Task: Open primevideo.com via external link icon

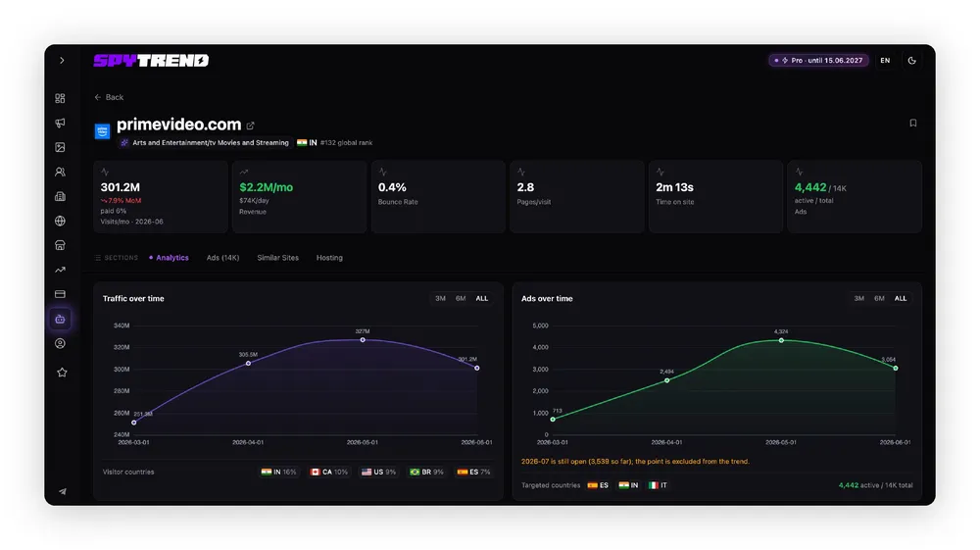Action: [x=251, y=125]
